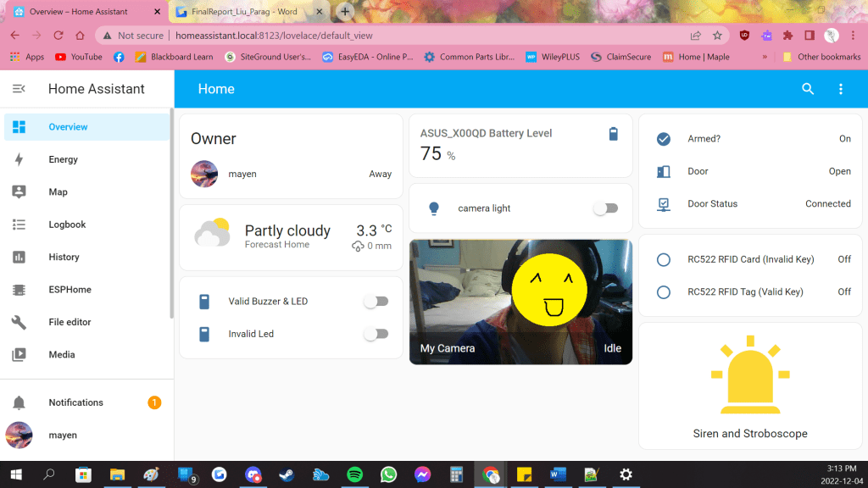Open the ESPHome panel

coord(70,290)
